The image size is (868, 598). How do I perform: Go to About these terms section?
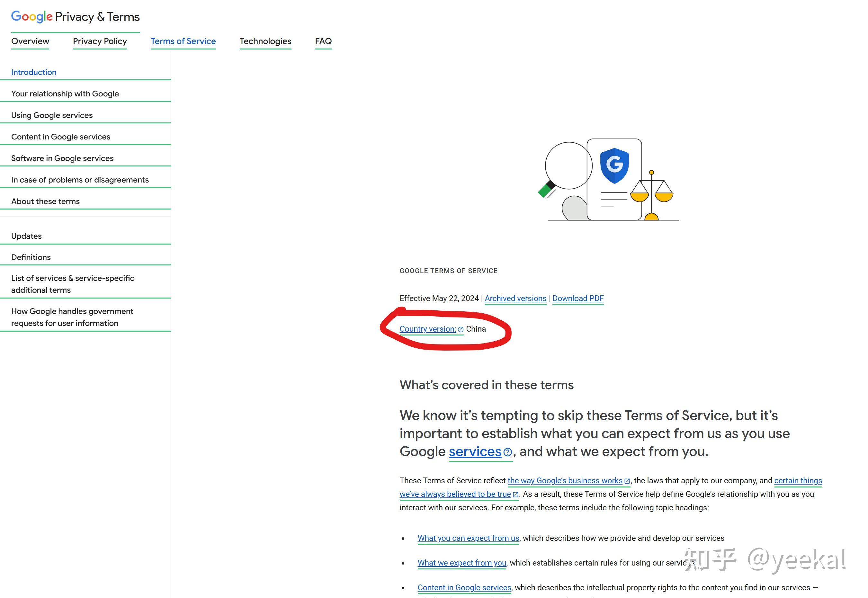tap(45, 201)
